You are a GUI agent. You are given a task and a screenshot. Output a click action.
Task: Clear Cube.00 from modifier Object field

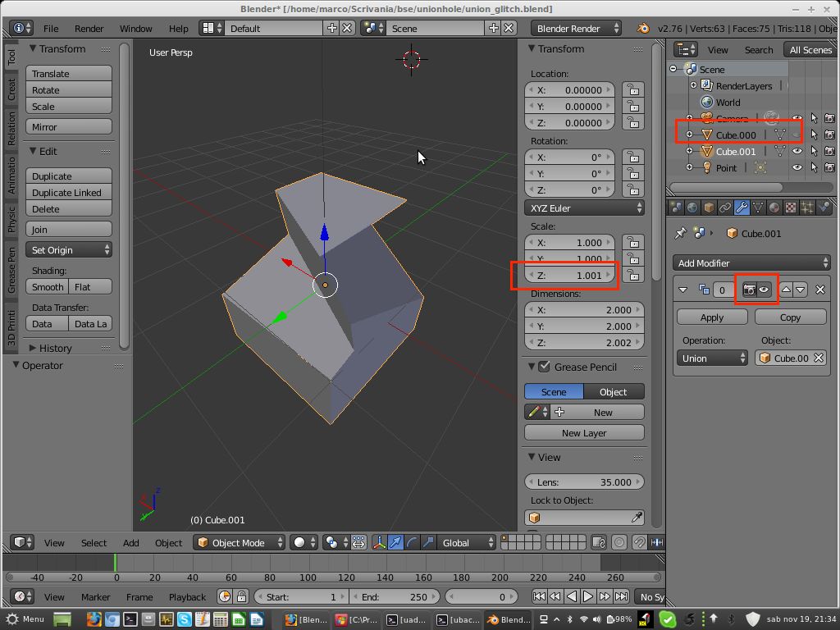(818, 358)
